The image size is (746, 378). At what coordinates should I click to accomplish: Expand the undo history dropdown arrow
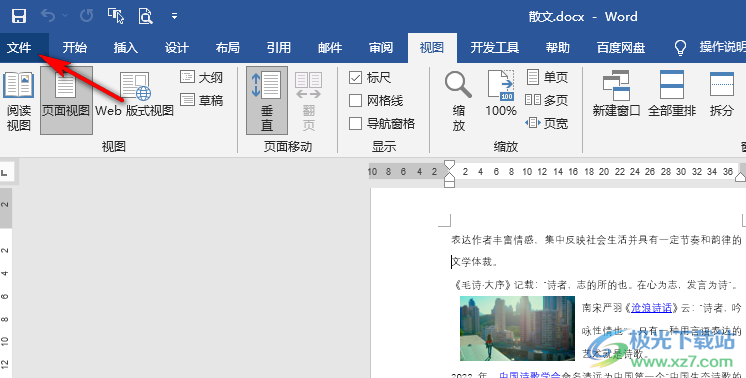pyautogui.click(x=65, y=16)
